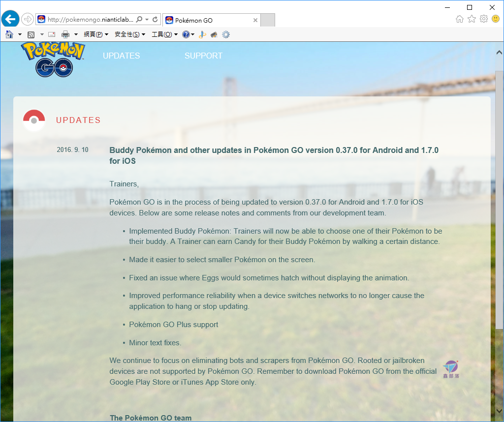Click "Made it easier to select smaller Pokémon" bullet
The image size is (504, 422).
222,260
